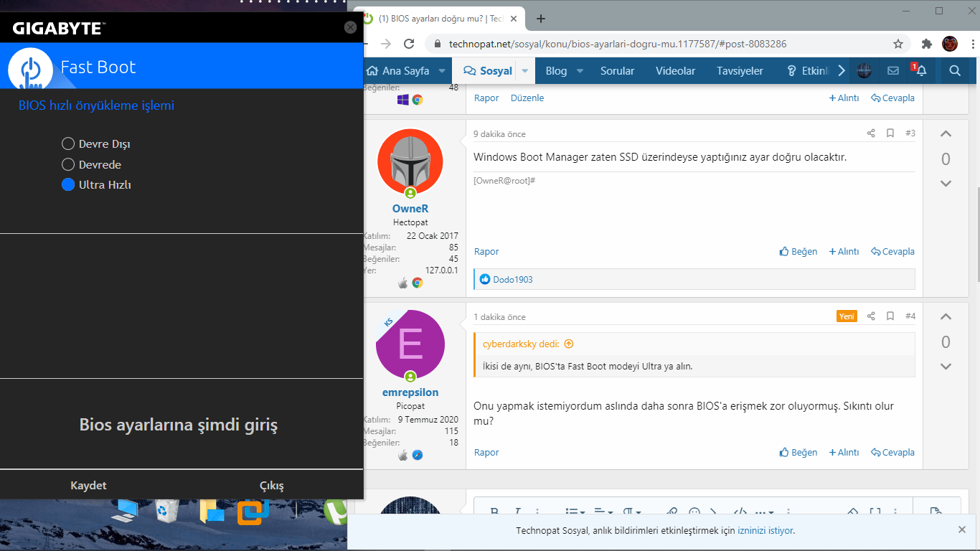Click Çıkış in the Fast Boot window

[x=271, y=486]
